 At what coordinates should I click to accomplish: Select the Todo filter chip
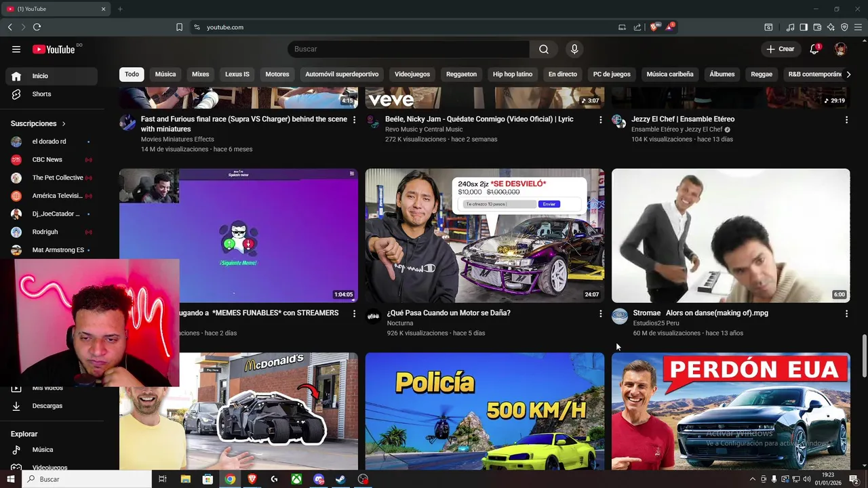(132, 75)
